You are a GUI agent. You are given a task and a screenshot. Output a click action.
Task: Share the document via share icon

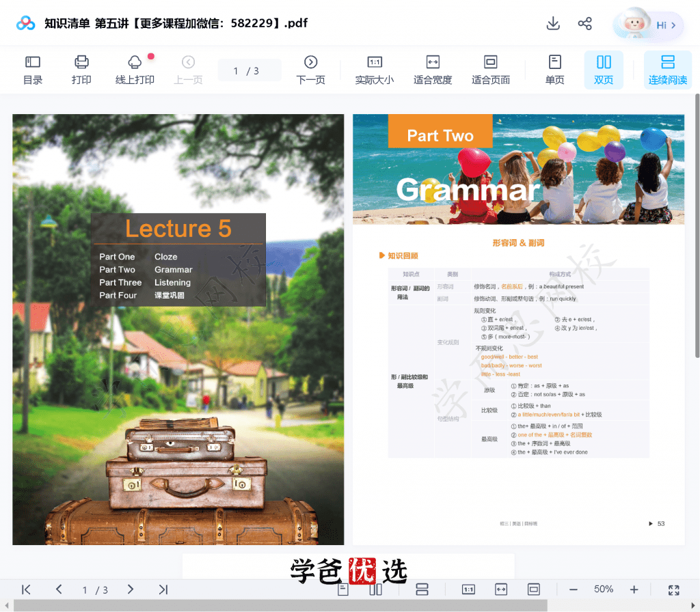[x=585, y=23]
